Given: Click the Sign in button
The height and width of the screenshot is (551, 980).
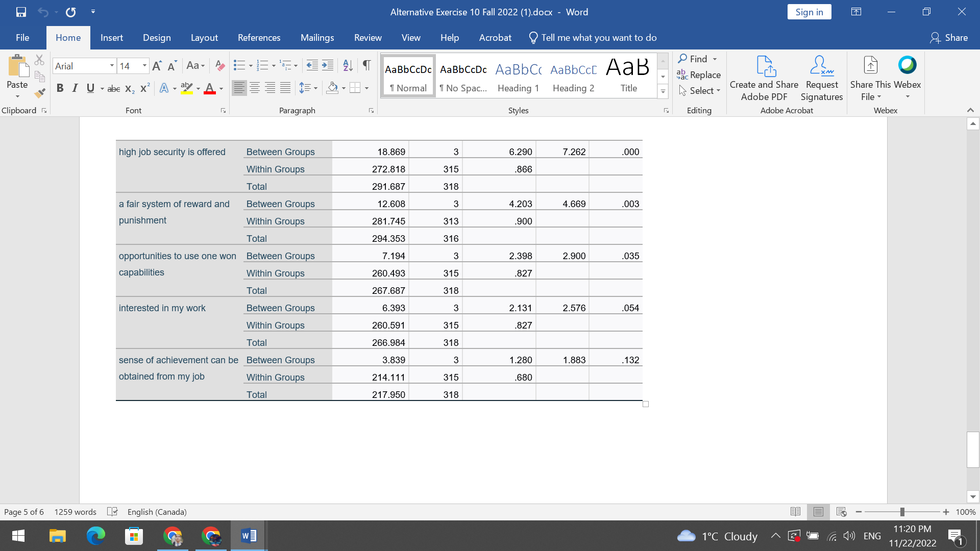Looking at the screenshot, I should 810,11.
